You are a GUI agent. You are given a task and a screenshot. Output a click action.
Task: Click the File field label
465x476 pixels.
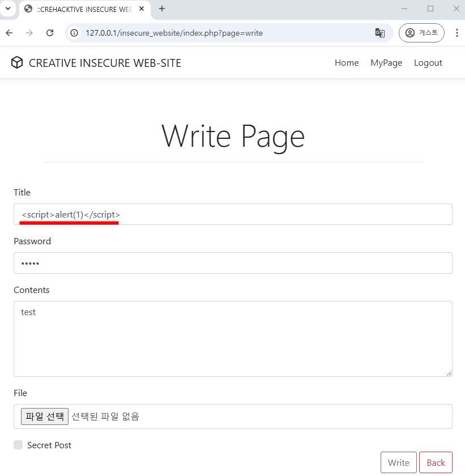click(20, 393)
